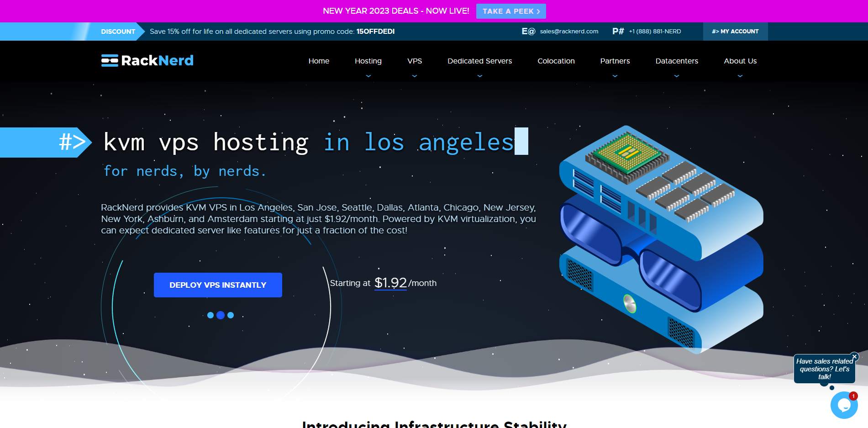Image resolution: width=868 pixels, height=428 pixels.
Task: Click the isometric server illustration
Action: click(661, 239)
